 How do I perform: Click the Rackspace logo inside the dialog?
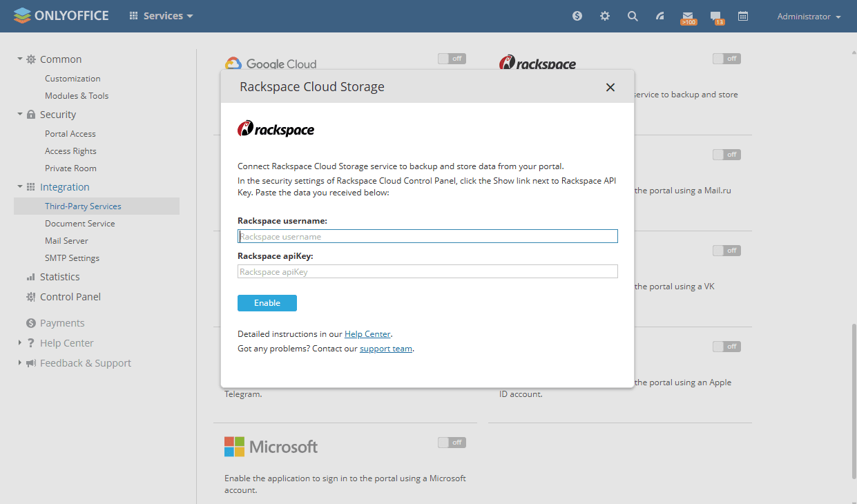point(276,128)
